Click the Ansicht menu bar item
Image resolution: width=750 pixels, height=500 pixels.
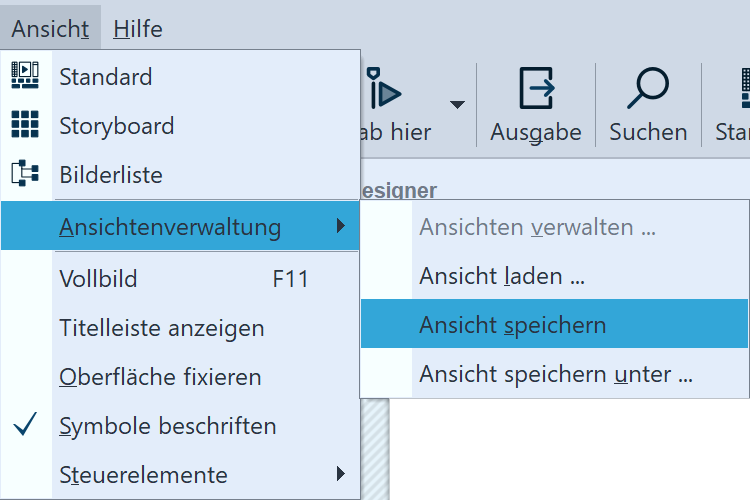coord(50,29)
